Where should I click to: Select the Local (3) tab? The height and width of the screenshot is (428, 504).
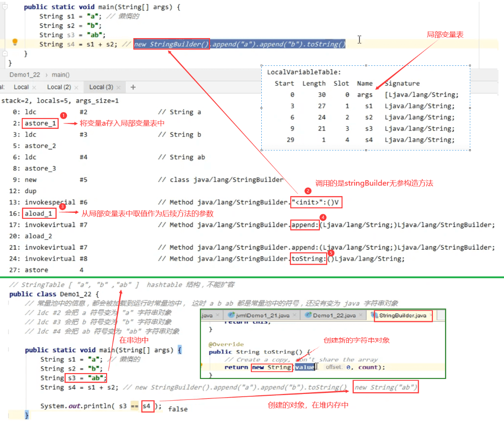(101, 87)
